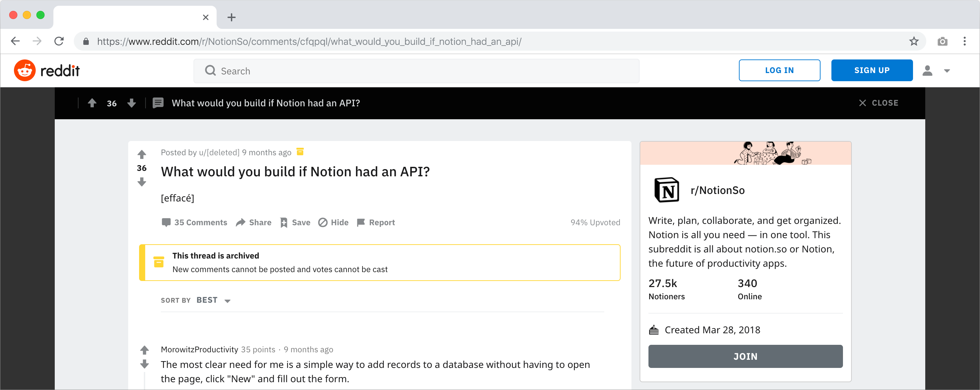Close the current browser tab
Screen dimensions: 980x390
click(x=205, y=17)
